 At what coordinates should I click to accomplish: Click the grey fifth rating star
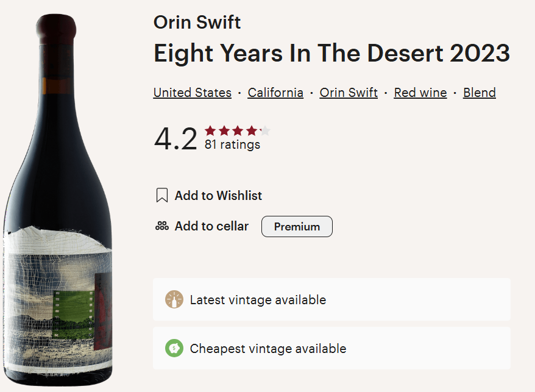(x=266, y=130)
